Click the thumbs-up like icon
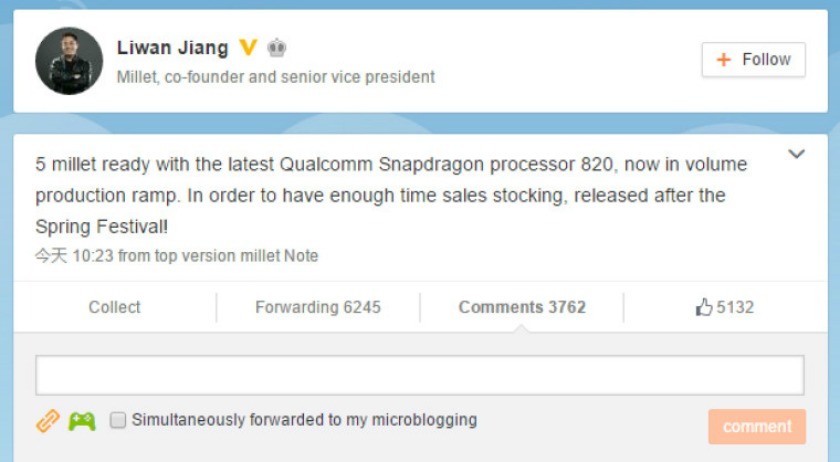Viewport: 840px width, 462px height. 703,307
